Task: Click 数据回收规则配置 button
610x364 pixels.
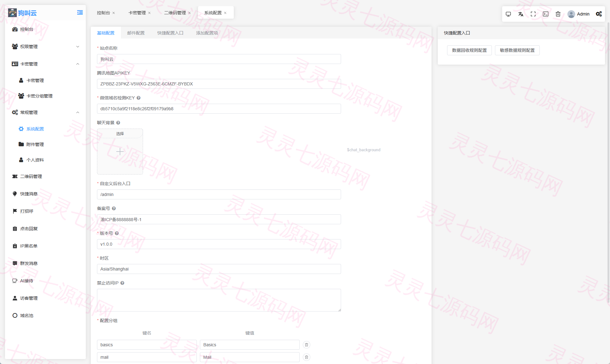Action: click(469, 50)
